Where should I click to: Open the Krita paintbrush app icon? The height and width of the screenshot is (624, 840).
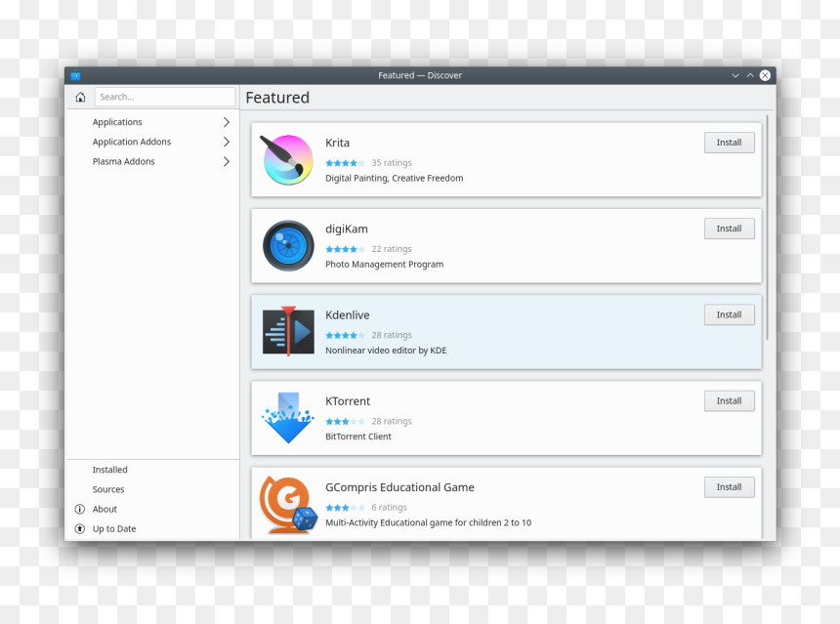[x=288, y=159]
